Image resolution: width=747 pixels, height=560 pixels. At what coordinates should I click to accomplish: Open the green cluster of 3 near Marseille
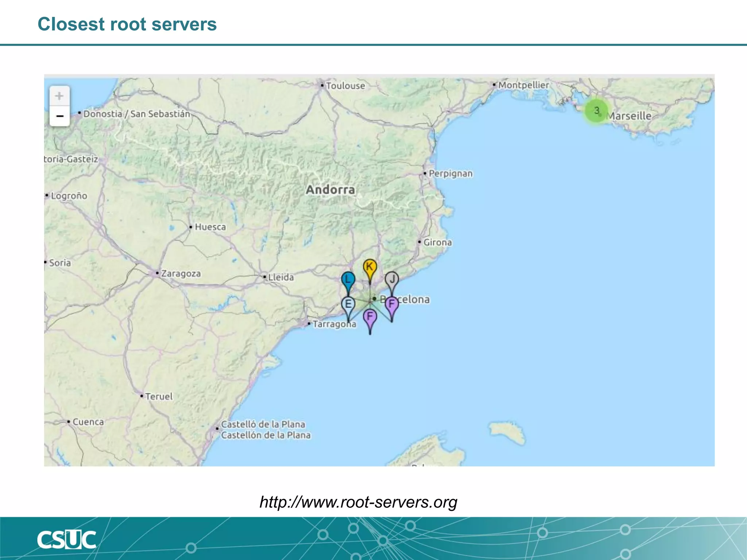point(596,110)
